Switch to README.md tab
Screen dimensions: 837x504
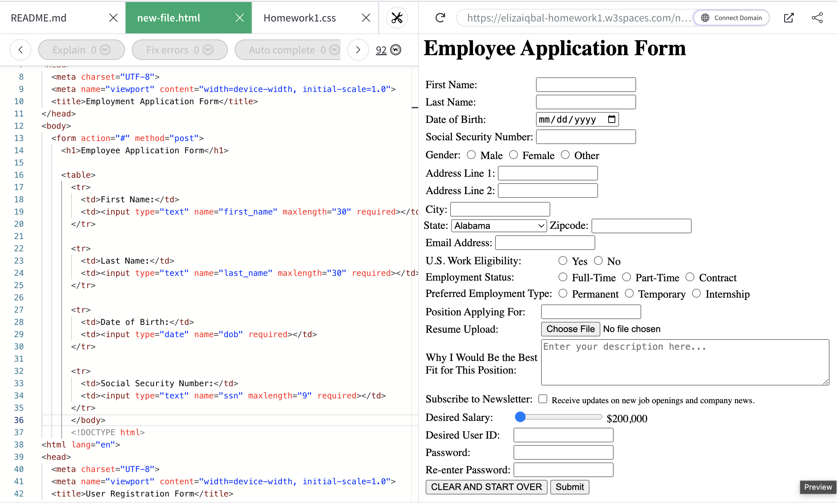tap(39, 18)
